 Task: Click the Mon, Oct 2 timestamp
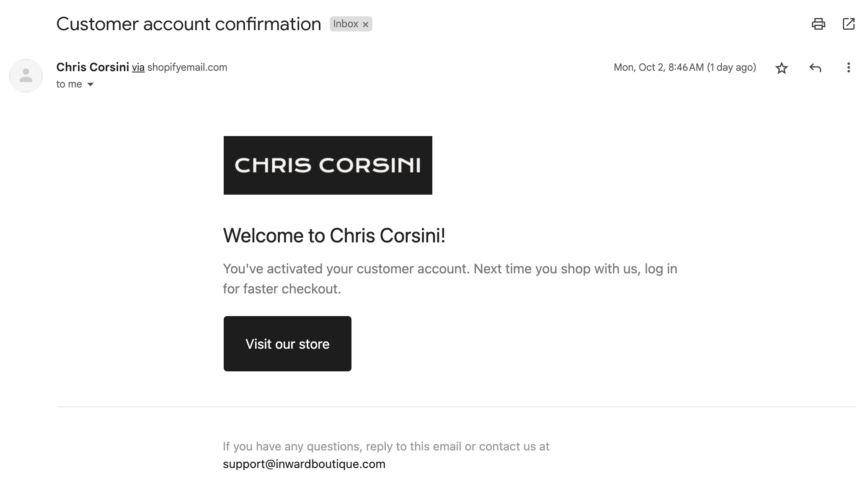click(685, 68)
